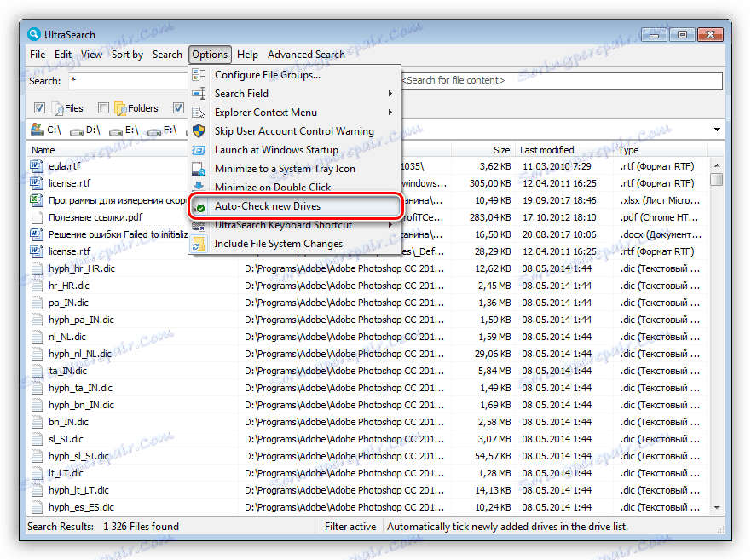The image size is (751, 560).
Task: Choose Minimize on Double Click
Action: tap(295, 188)
